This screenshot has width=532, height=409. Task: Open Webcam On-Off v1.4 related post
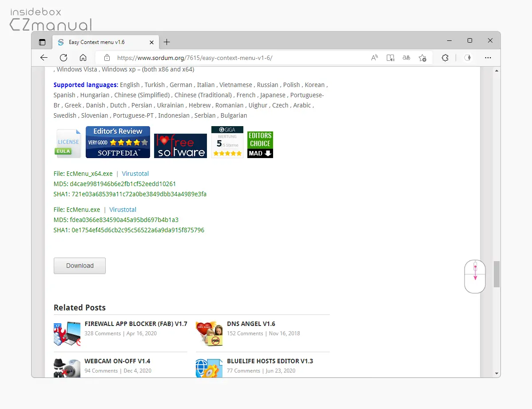(117, 361)
